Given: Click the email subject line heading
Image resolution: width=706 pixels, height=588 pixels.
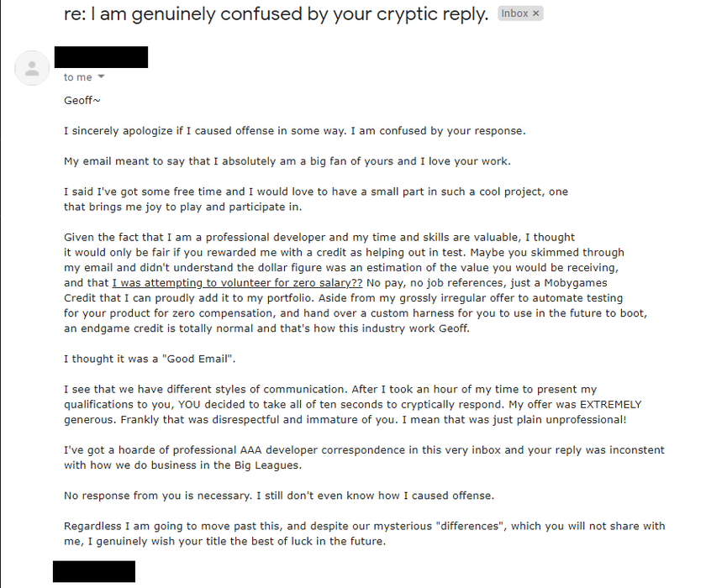Looking at the screenshot, I should pos(277,14).
